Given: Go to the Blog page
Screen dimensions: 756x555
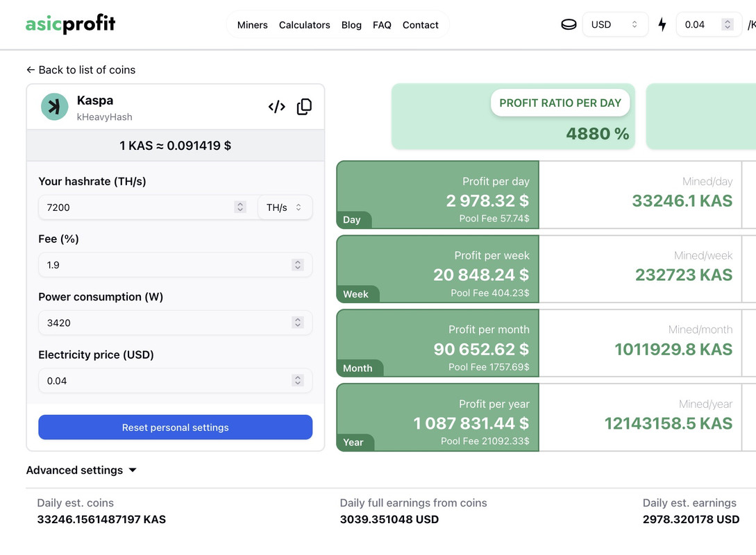Looking at the screenshot, I should pyautogui.click(x=351, y=25).
